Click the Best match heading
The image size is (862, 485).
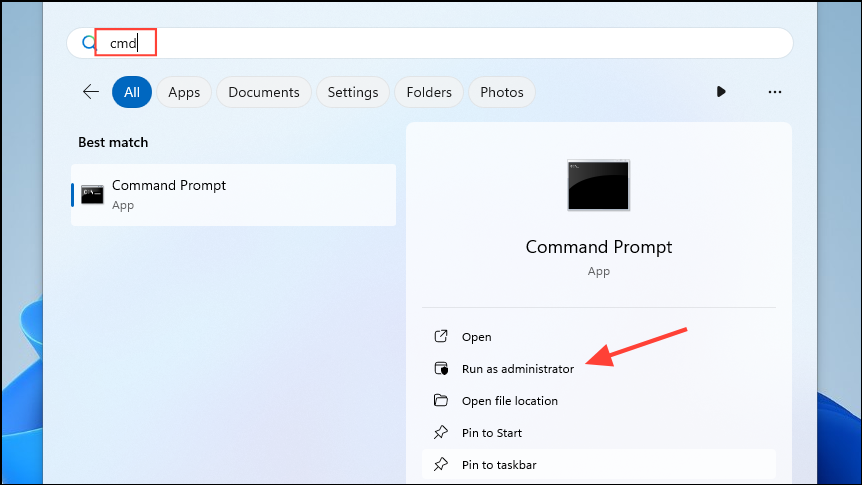tap(113, 142)
